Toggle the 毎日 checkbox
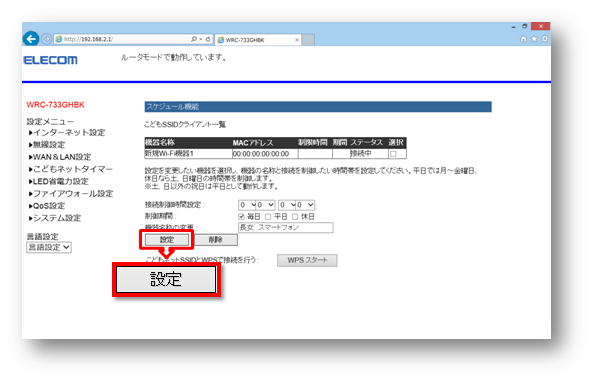The height and width of the screenshot is (381, 593). click(x=241, y=216)
